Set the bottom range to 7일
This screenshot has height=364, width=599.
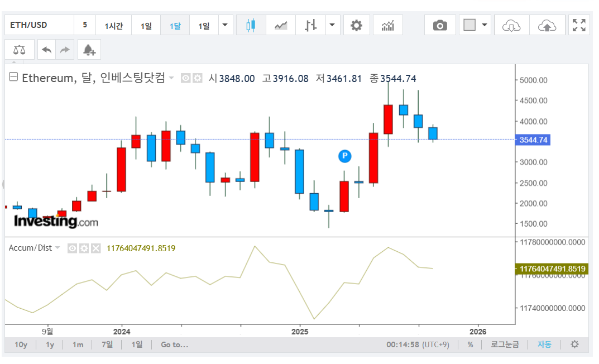tap(107, 344)
